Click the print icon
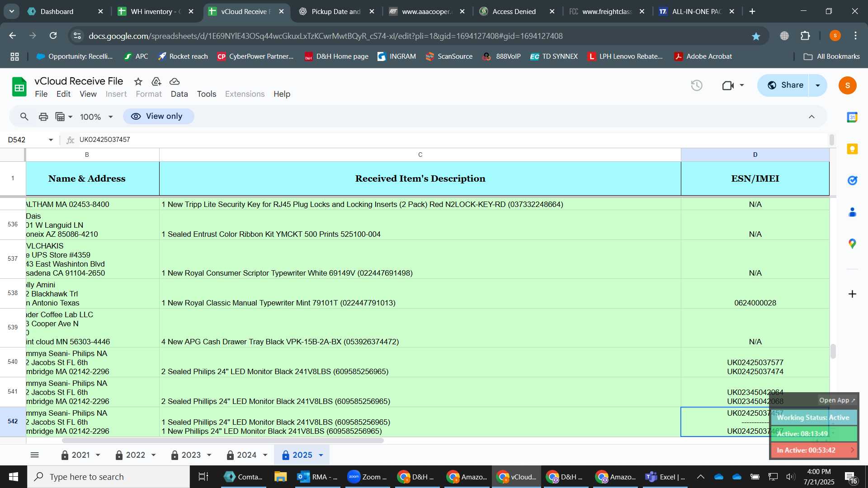This screenshot has width=868, height=488. 43,117
